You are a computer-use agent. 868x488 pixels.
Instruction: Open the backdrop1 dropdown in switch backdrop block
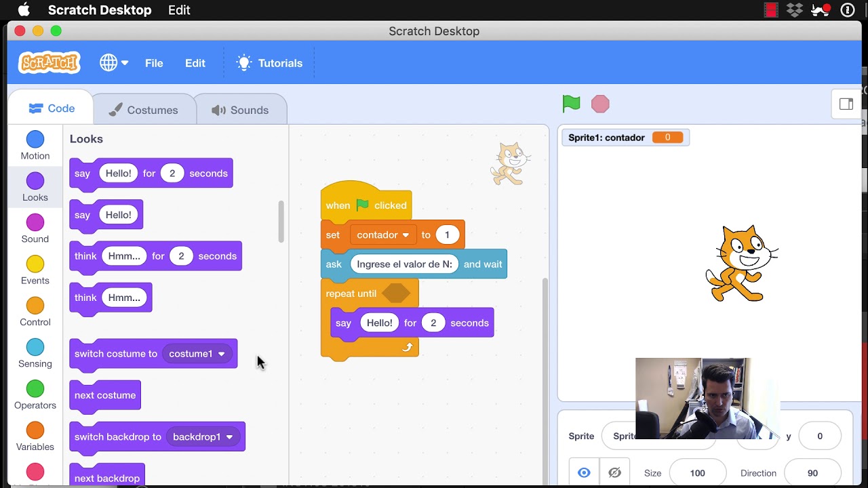[x=202, y=436]
